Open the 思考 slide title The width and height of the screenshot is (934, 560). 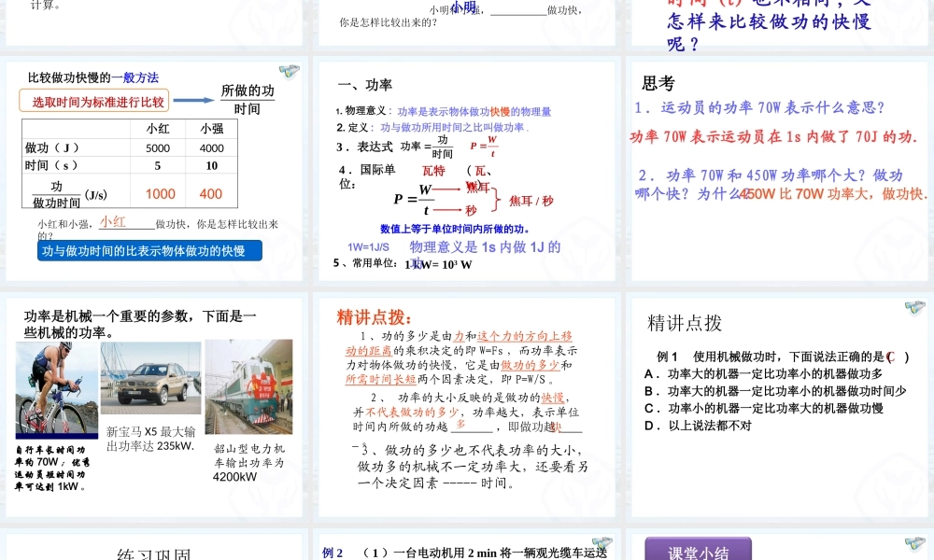point(658,84)
